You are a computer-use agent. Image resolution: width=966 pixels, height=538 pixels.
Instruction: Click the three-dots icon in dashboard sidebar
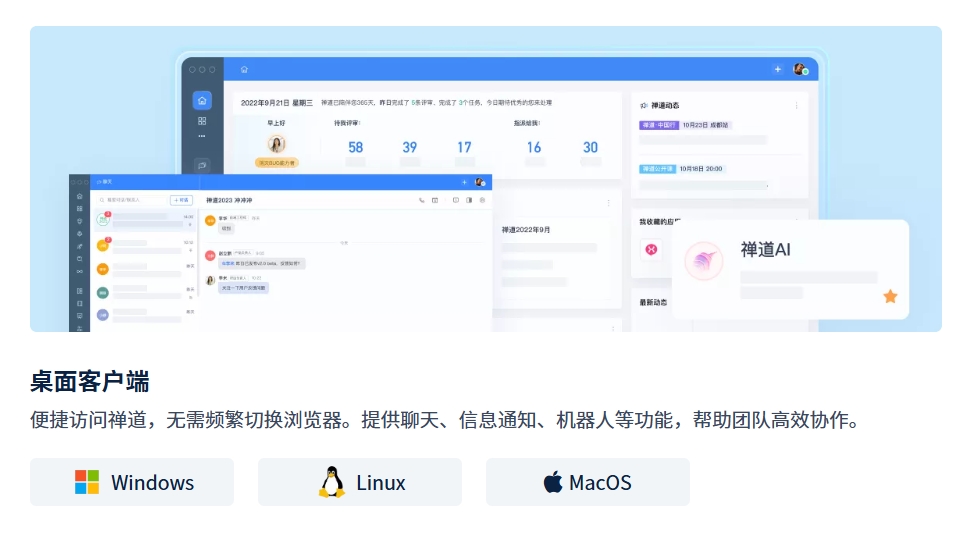click(x=202, y=136)
